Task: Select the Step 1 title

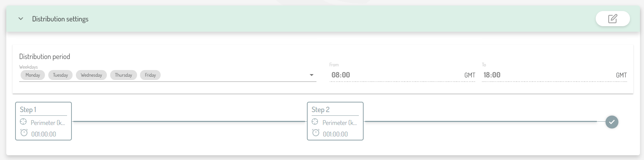Action: [28, 110]
